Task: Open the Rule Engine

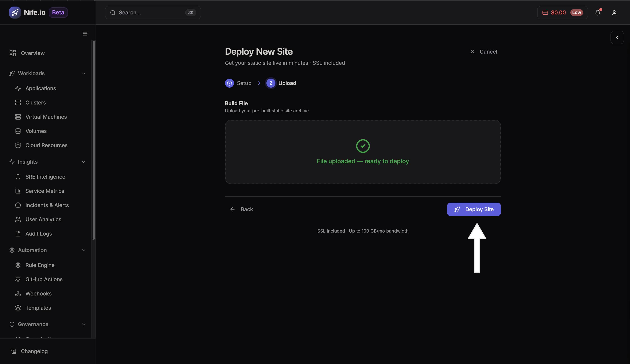Action: (40, 265)
